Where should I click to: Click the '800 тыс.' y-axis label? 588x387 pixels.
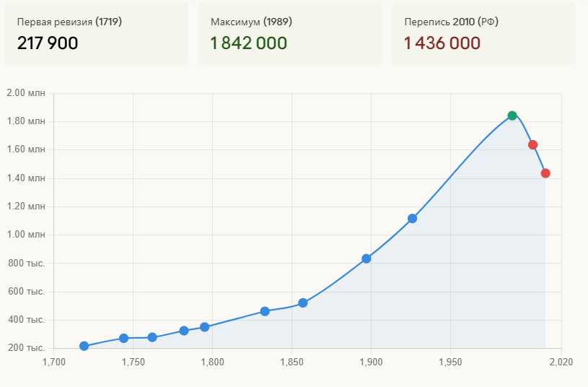(27, 263)
